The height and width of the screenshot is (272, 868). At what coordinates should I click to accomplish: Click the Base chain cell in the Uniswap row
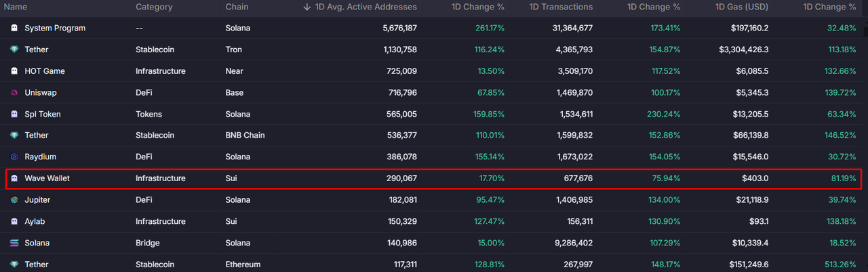(x=235, y=93)
